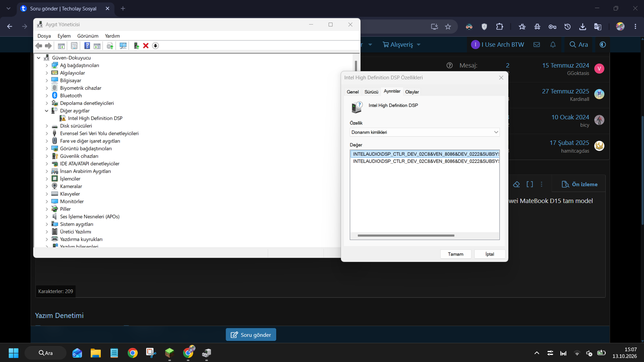This screenshot has width=644, height=362.
Task: Click the taskbar Ara search box
Action: tap(45, 353)
